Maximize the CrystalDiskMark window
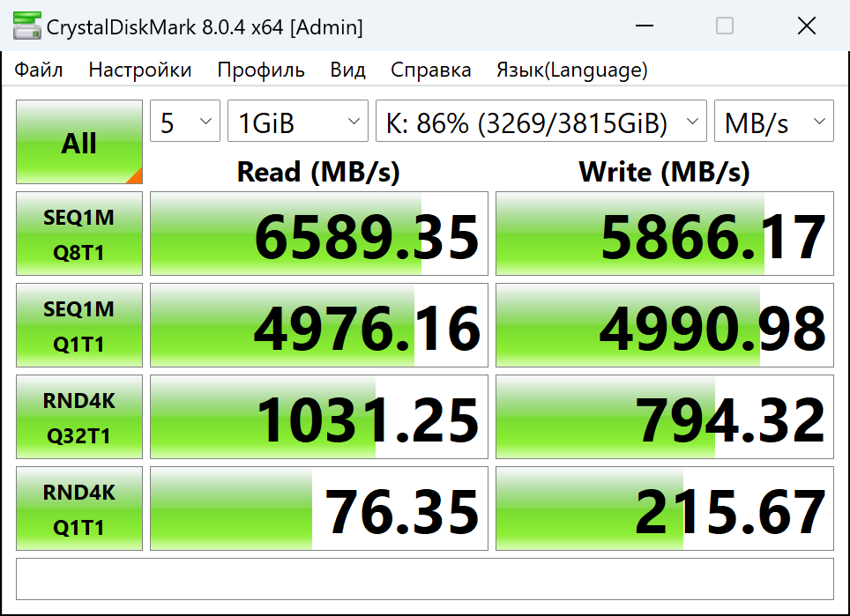 pos(725,26)
